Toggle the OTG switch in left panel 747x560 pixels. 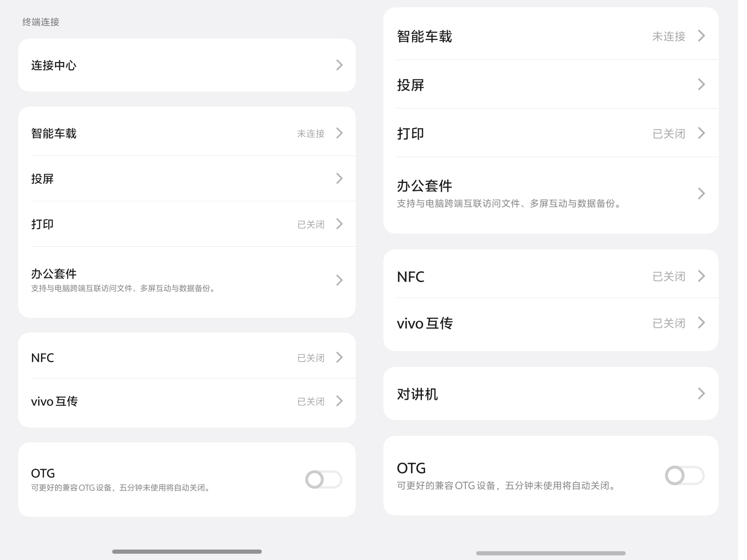[x=324, y=479]
